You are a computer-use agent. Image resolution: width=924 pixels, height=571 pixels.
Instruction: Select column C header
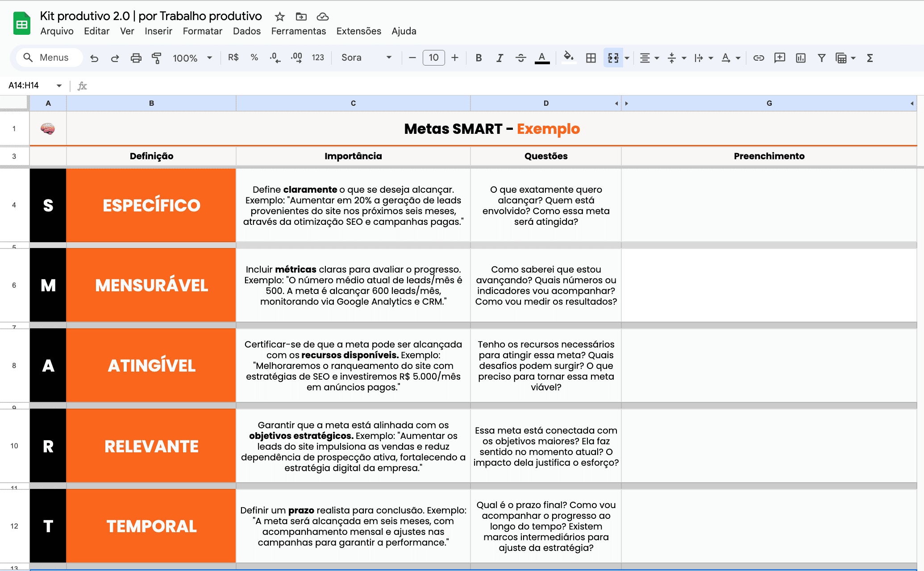coord(353,103)
